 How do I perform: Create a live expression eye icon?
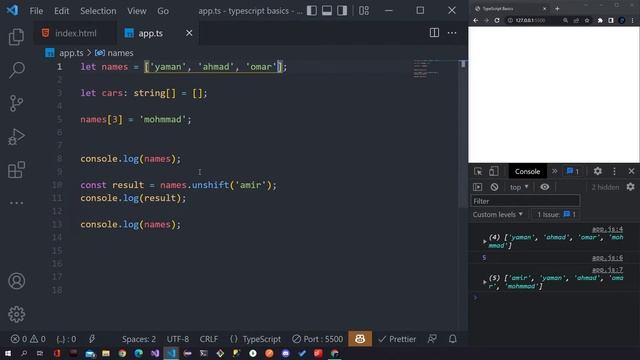pyautogui.click(x=544, y=187)
